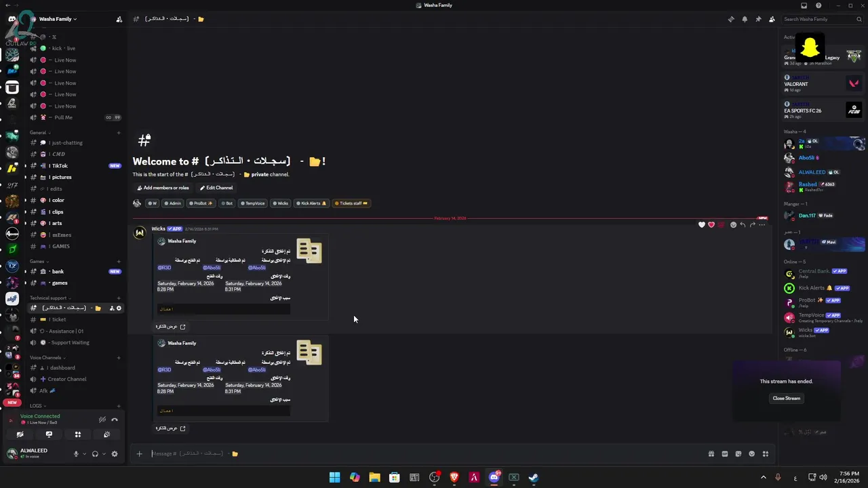Open the gift icon in message bar
The image size is (868, 488).
pos(711,453)
